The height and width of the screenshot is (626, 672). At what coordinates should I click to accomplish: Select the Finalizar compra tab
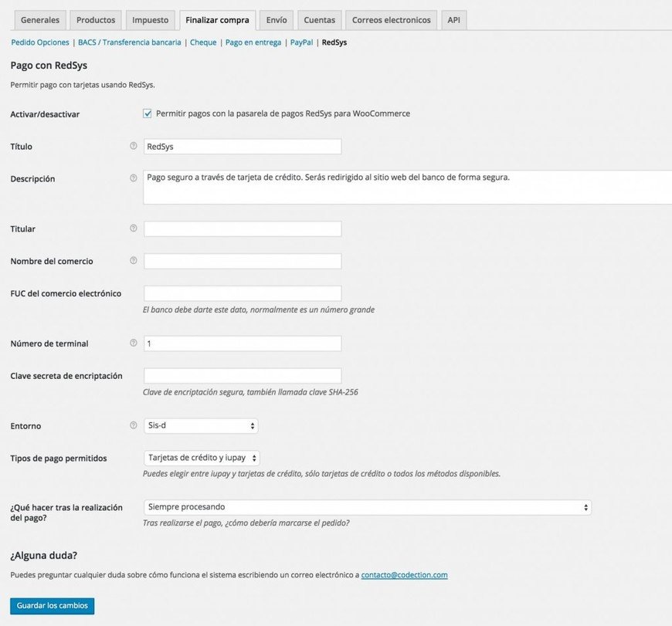217,20
